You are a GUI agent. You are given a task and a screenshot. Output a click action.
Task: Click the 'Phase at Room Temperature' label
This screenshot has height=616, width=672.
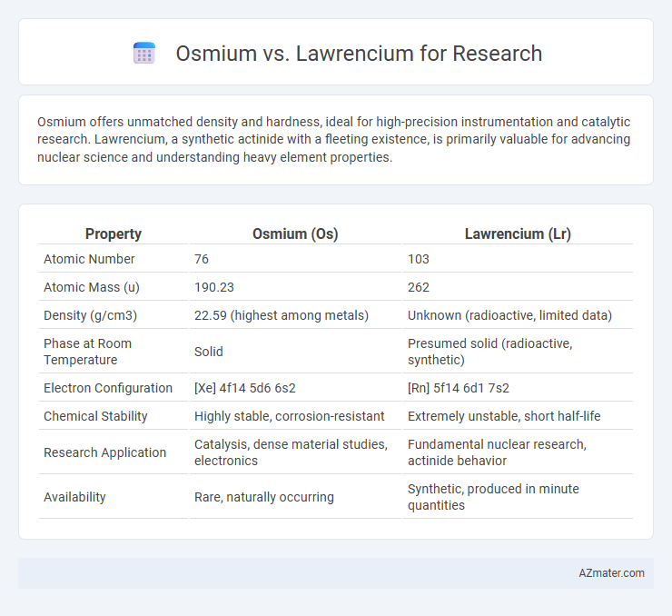pos(87,352)
